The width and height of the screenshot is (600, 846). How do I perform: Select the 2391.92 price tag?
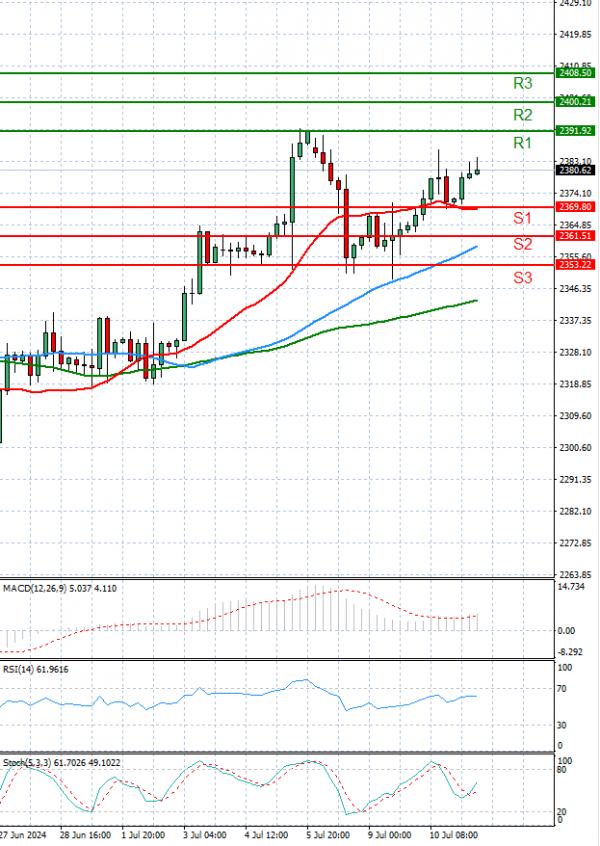(575, 131)
